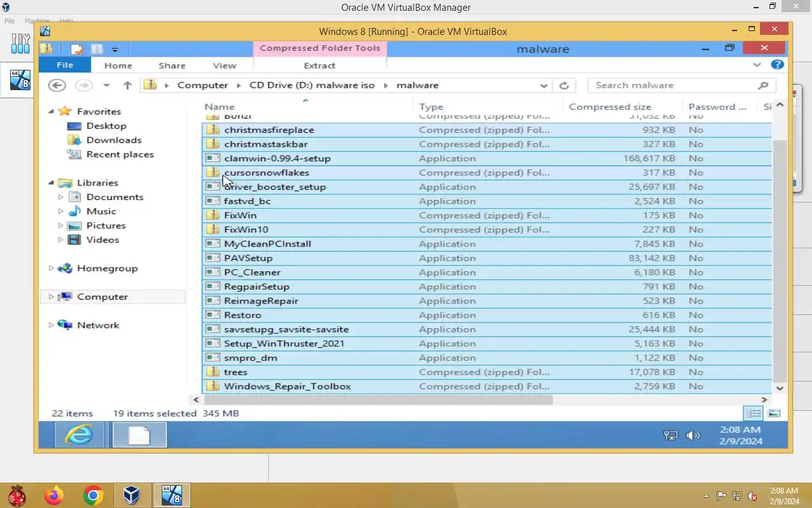Select Desktop under Favorites
Viewport: 812px width, 508px height.
(x=106, y=126)
